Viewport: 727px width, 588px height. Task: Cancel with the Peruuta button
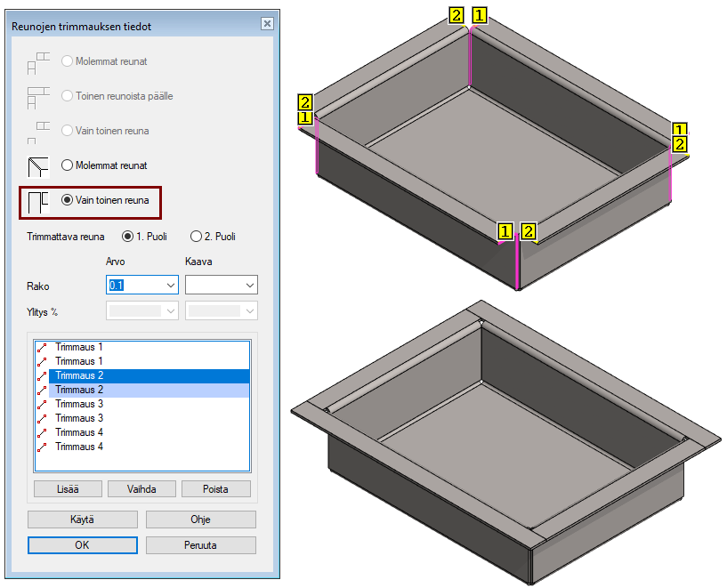point(201,545)
